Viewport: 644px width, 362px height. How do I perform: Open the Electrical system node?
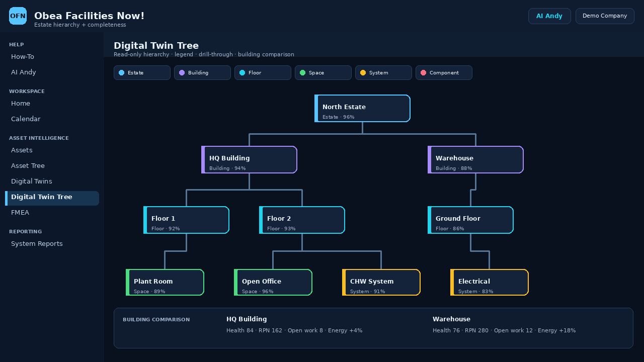point(490,283)
